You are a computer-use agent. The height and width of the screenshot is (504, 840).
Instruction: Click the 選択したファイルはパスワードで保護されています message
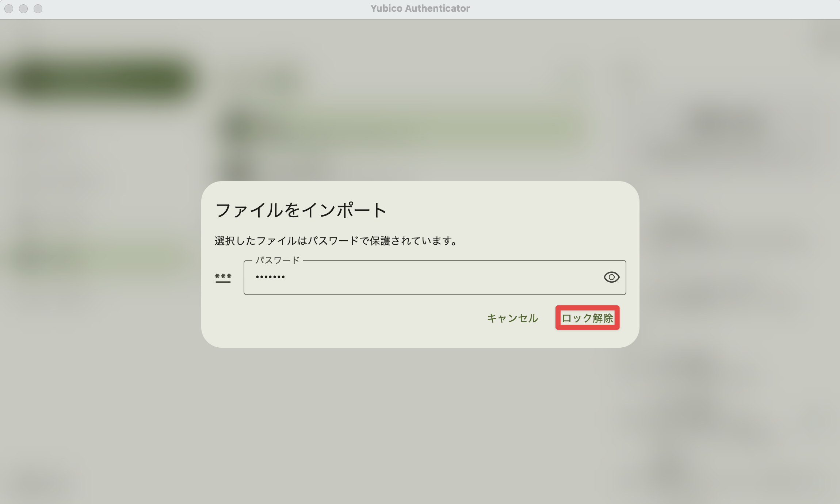pos(336,241)
